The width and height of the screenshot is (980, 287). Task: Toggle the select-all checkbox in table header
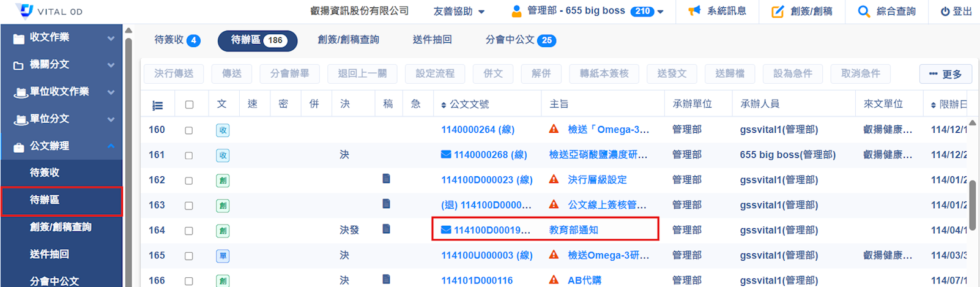189,105
